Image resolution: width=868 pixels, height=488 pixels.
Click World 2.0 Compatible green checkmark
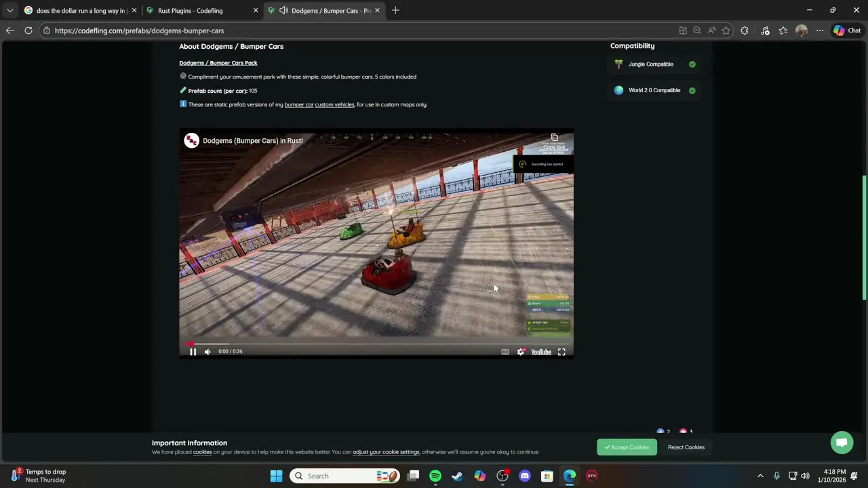click(692, 90)
